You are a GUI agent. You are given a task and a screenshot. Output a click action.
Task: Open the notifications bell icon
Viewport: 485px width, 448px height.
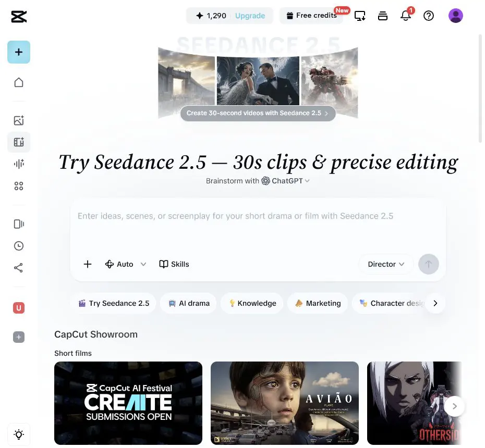(406, 16)
